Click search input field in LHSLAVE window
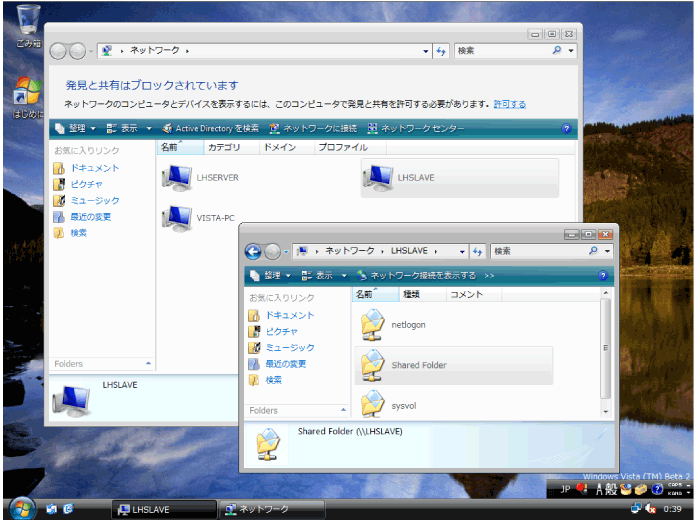 coord(538,251)
